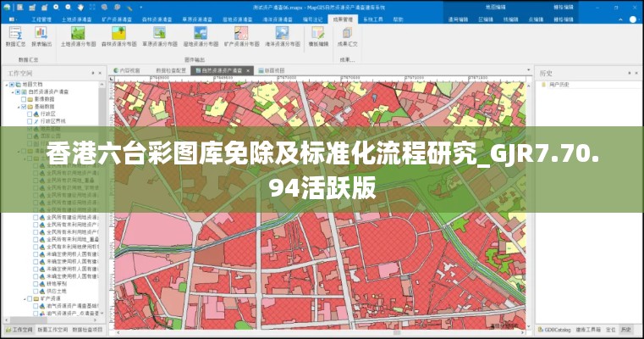Open the 成果汇交 results submission tool
This screenshot has height=339, width=644.
(348, 36)
